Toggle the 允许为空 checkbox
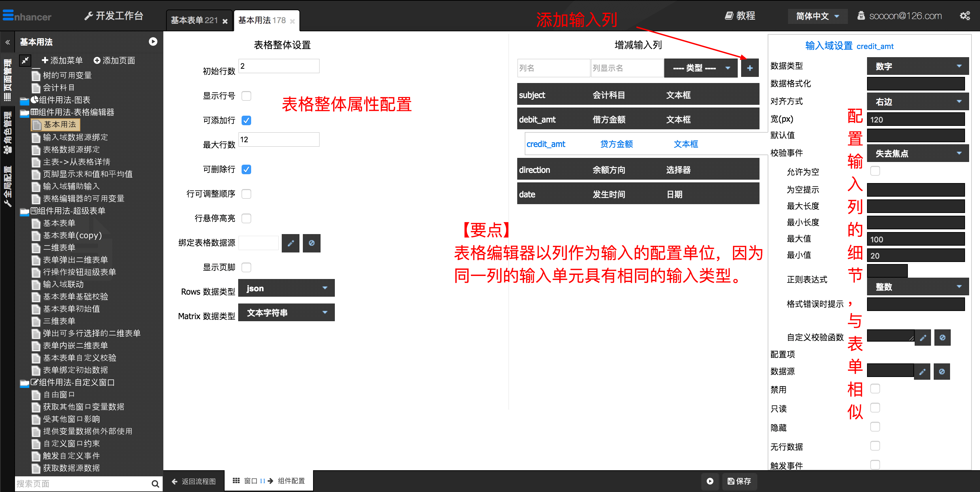This screenshot has height=492, width=980. tap(875, 171)
